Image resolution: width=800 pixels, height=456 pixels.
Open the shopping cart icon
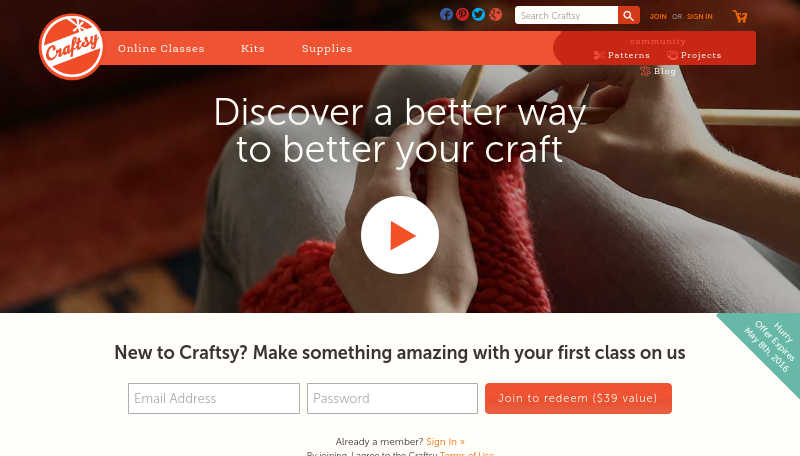coord(740,16)
